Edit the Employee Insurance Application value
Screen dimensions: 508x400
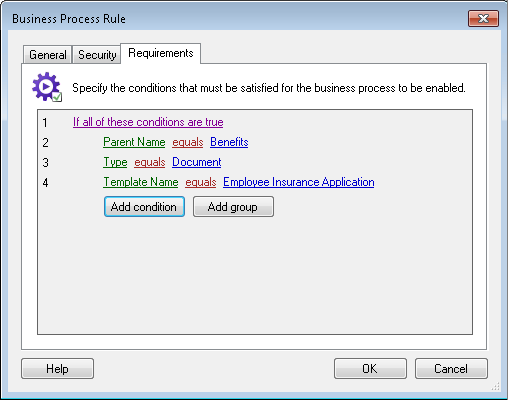pos(299,182)
